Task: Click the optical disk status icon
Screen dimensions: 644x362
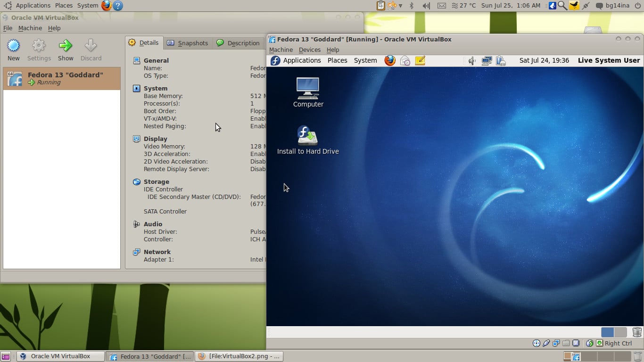Action: 537,344
